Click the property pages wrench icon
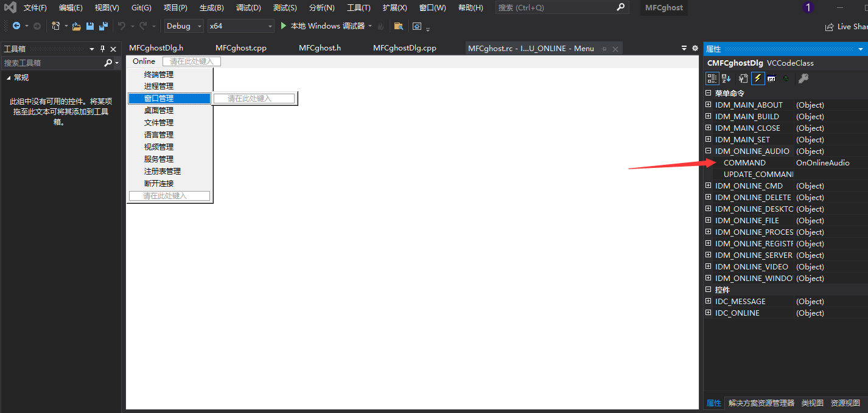The width and height of the screenshot is (868, 413). click(803, 78)
